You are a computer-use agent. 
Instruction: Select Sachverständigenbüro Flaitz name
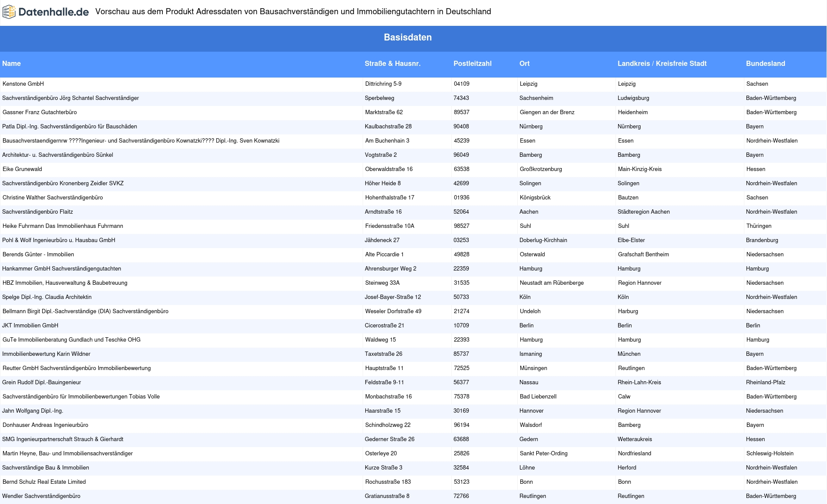[37, 212]
